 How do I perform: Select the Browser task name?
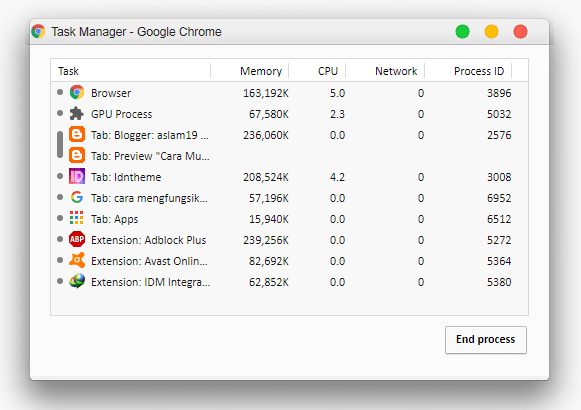pos(111,93)
